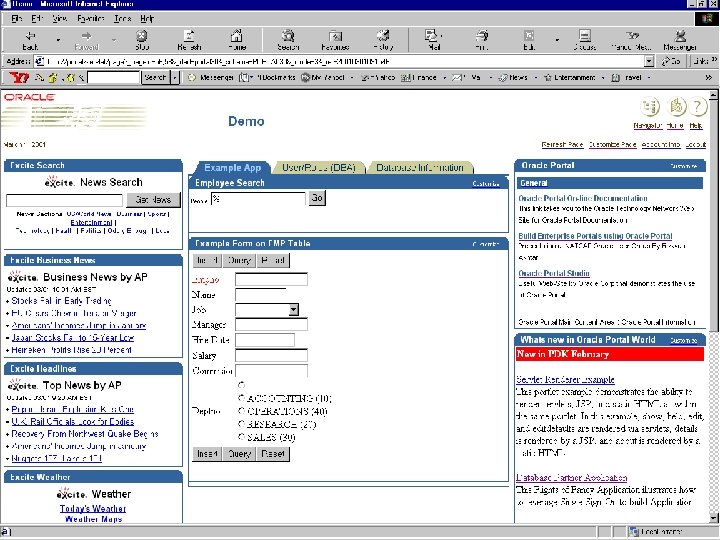Open the History pane
This screenshot has height=540, width=720.
383,40
